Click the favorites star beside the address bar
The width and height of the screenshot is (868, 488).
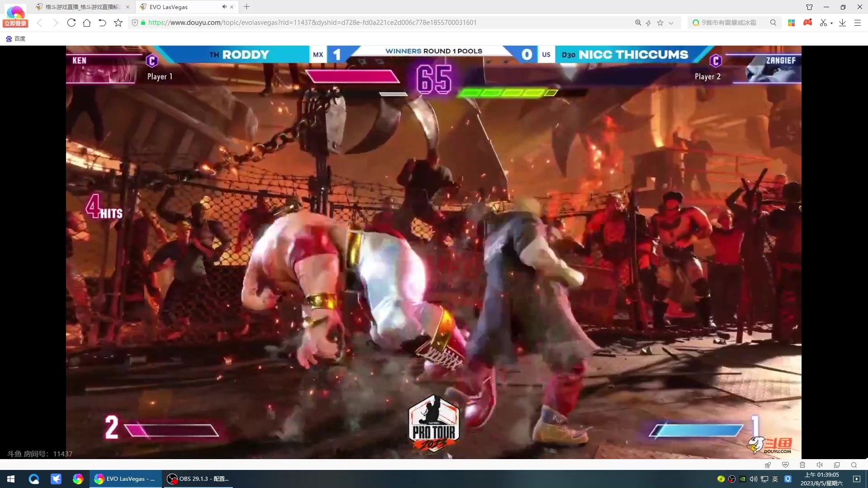[x=118, y=23]
